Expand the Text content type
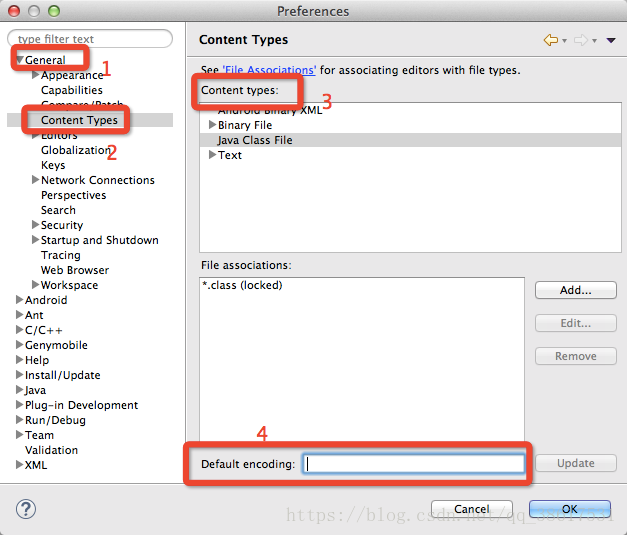This screenshot has height=535, width=627. pyautogui.click(x=212, y=155)
